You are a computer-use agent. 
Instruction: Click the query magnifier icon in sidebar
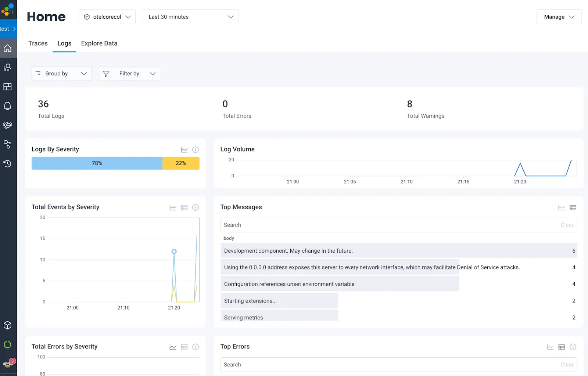point(8,68)
